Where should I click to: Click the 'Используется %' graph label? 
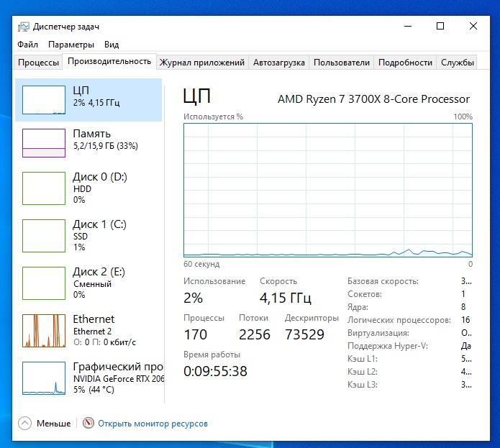(213, 116)
